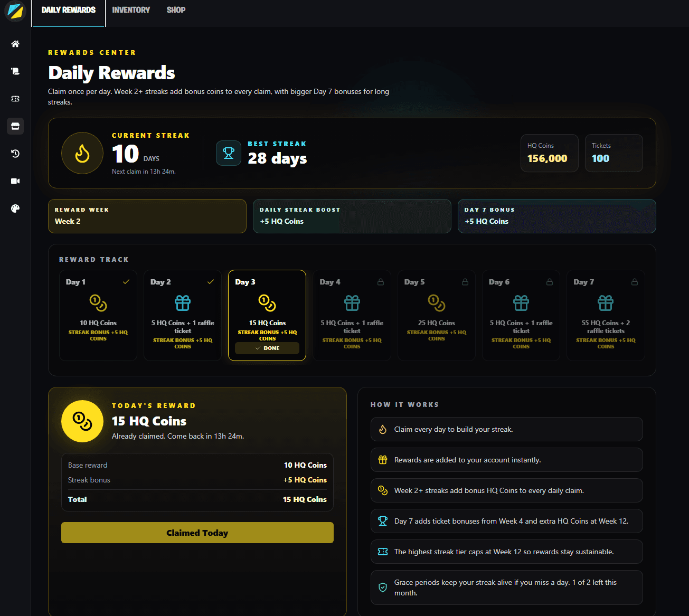Switch to the Daily Rewards tab

(x=69, y=10)
